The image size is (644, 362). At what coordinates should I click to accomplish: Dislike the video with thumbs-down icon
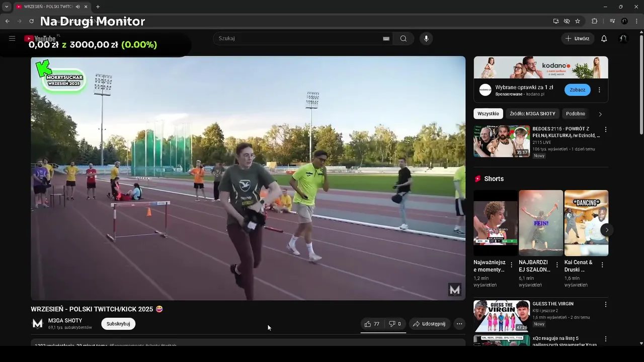[x=395, y=324]
